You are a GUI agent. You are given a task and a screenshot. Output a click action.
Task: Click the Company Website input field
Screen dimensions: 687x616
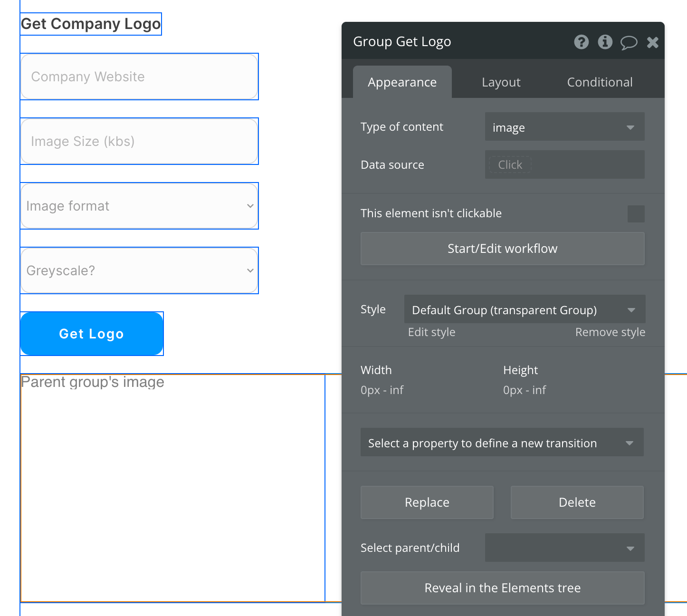point(139,77)
